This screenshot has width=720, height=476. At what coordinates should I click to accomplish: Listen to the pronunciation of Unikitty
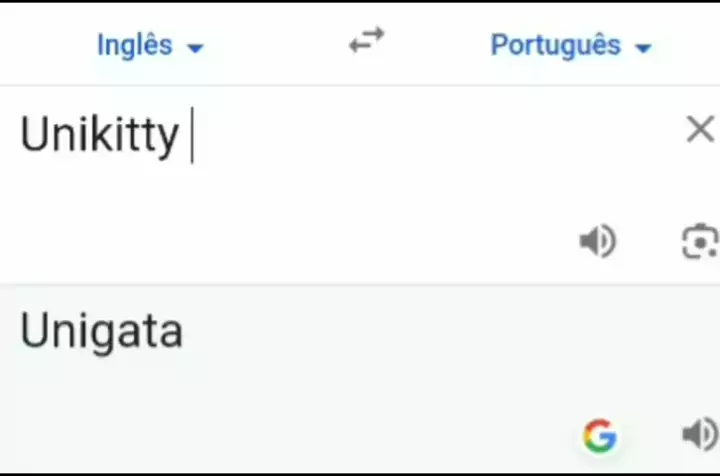coord(598,241)
